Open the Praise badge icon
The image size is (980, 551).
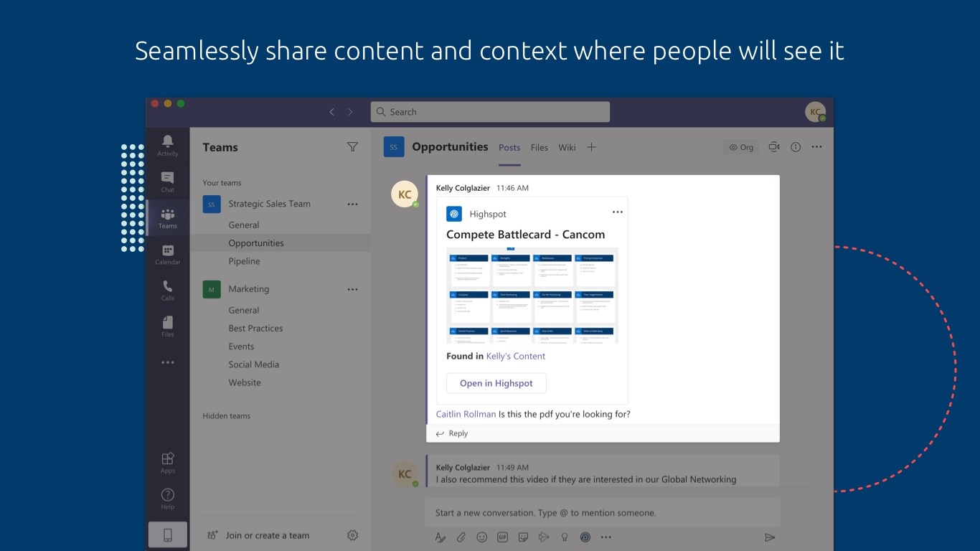(x=565, y=537)
